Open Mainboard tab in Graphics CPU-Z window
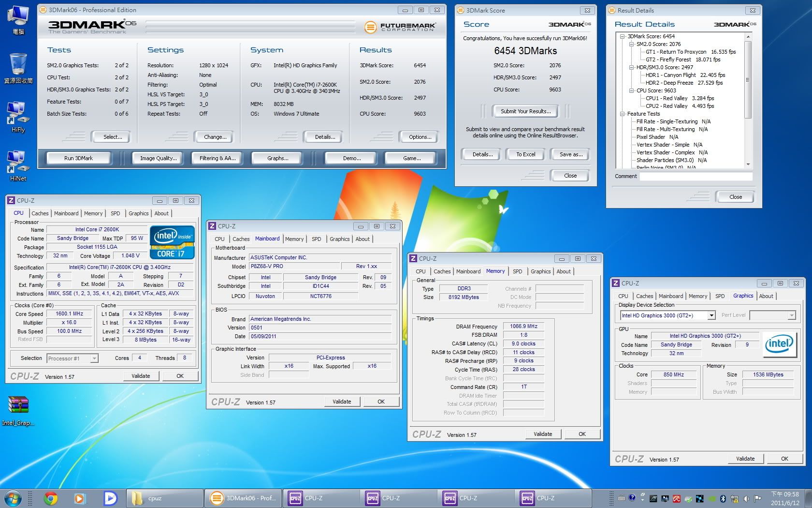 pos(671,296)
